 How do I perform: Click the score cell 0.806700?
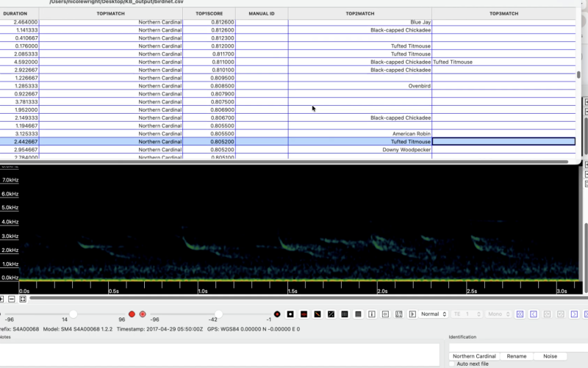click(x=209, y=118)
